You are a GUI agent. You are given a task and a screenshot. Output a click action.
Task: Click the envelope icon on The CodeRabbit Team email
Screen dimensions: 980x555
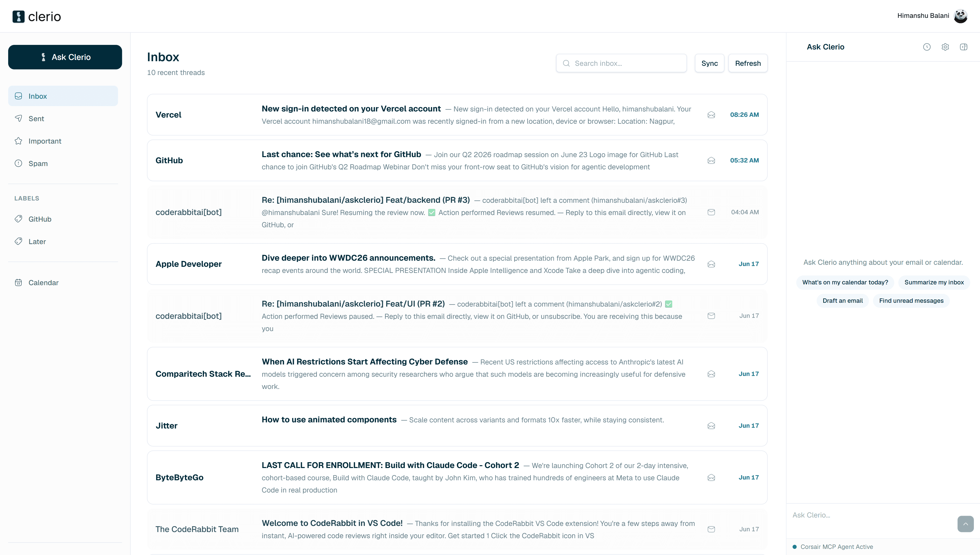711,529
